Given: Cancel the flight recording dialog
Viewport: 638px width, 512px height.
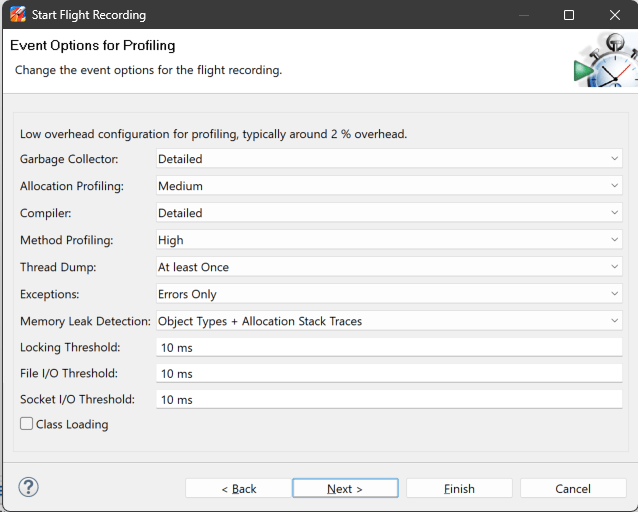Looking at the screenshot, I should click(x=573, y=488).
